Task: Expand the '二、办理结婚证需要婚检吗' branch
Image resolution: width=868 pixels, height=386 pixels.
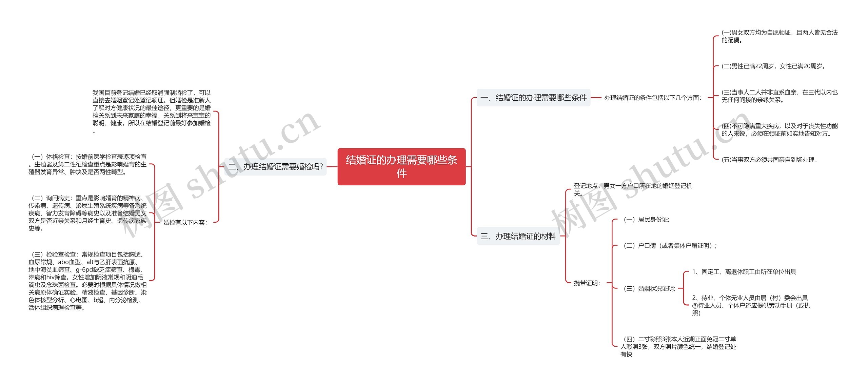Action: [x=271, y=166]
